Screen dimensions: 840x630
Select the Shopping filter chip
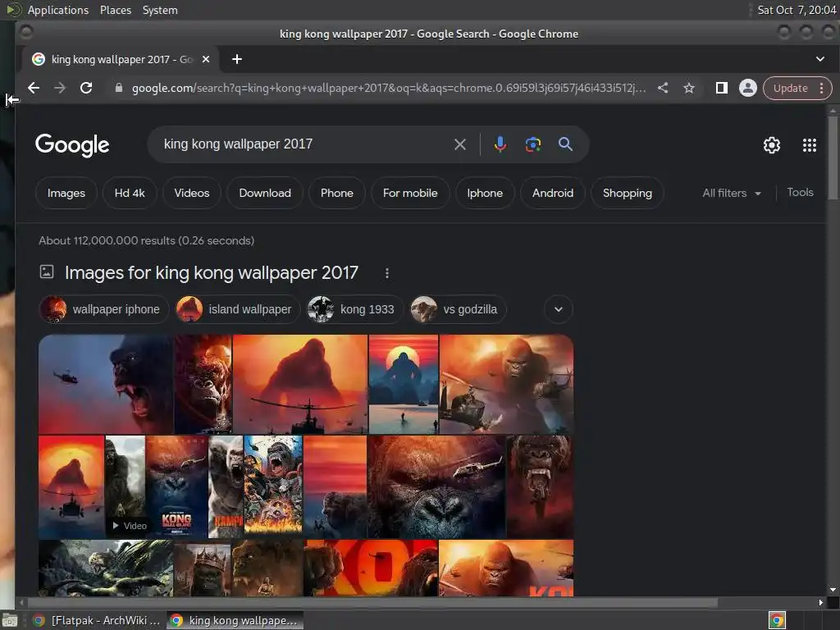click(628, 193)
